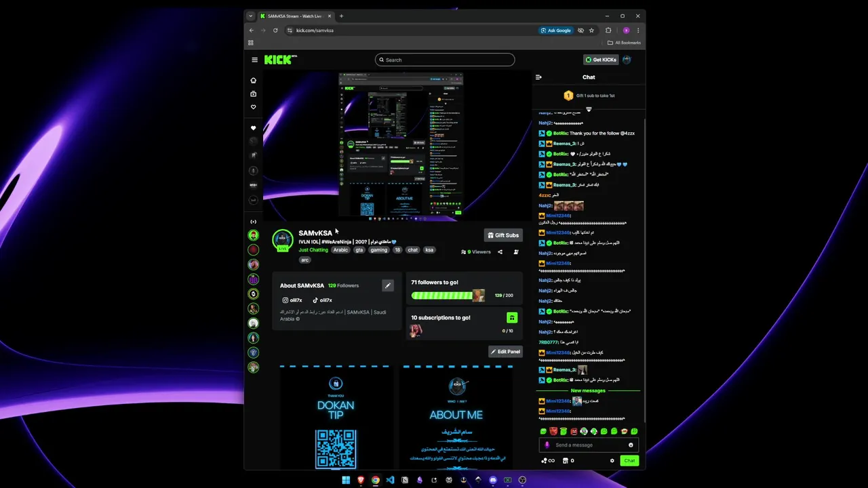Open Chrome extensions puzzle icon

608,30
